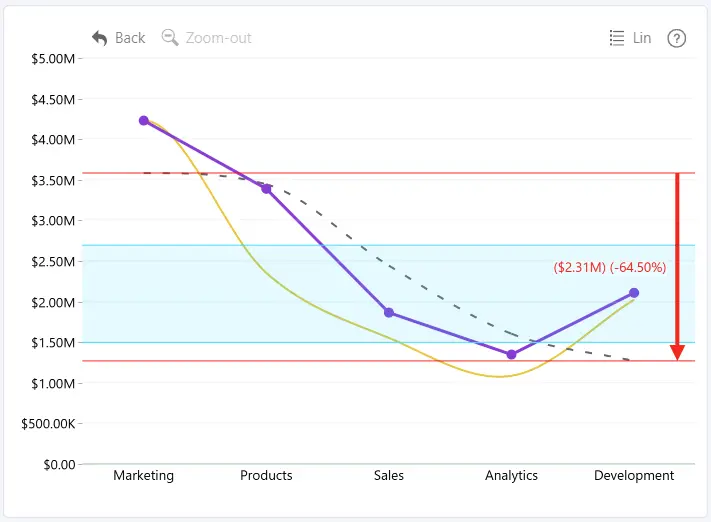Viewport: 711px width, 522px height.
Task: Click the $500.00K axis value
Action: point(48,424)
